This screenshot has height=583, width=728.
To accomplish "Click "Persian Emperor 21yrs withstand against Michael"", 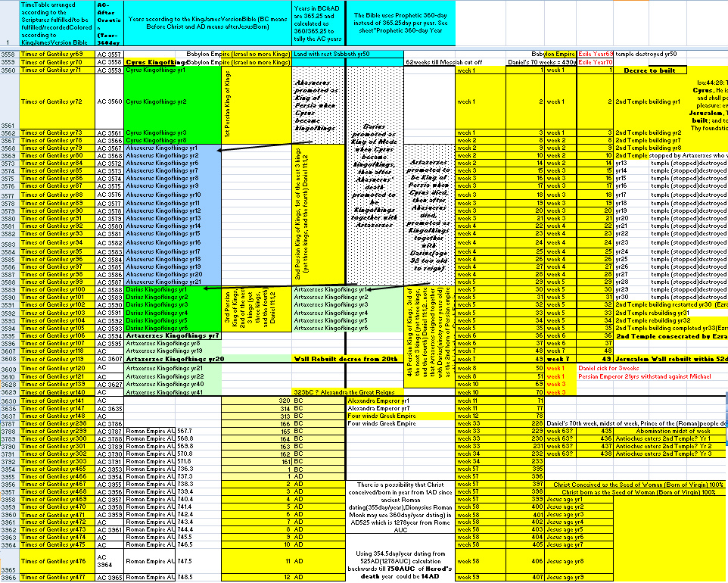I will coord(645,377).
